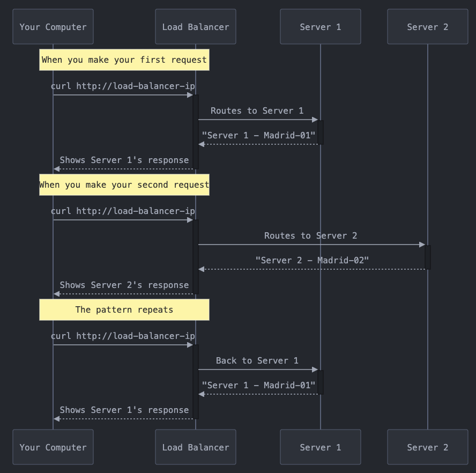This screenshot has width=476, height=473.
Task: Click the top "Load Balancer" participant box
Action: pyautogui.click(x=196, y=27)
